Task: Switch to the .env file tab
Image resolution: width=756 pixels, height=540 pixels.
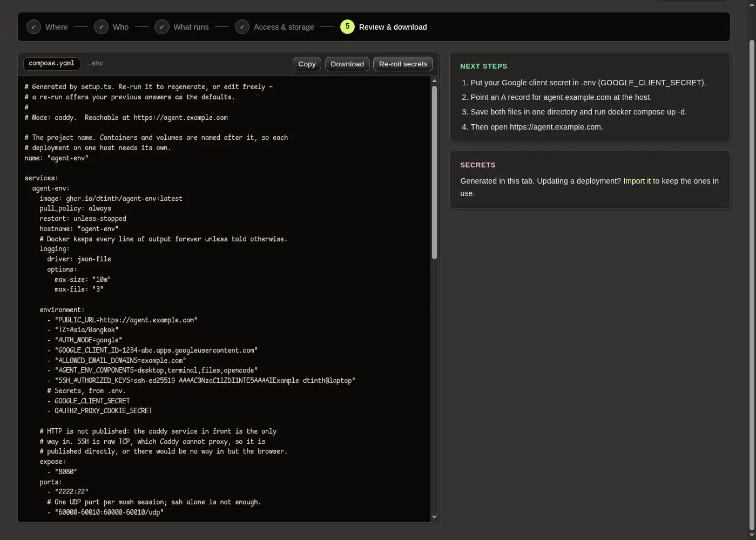Action: (x=96, y=64)
